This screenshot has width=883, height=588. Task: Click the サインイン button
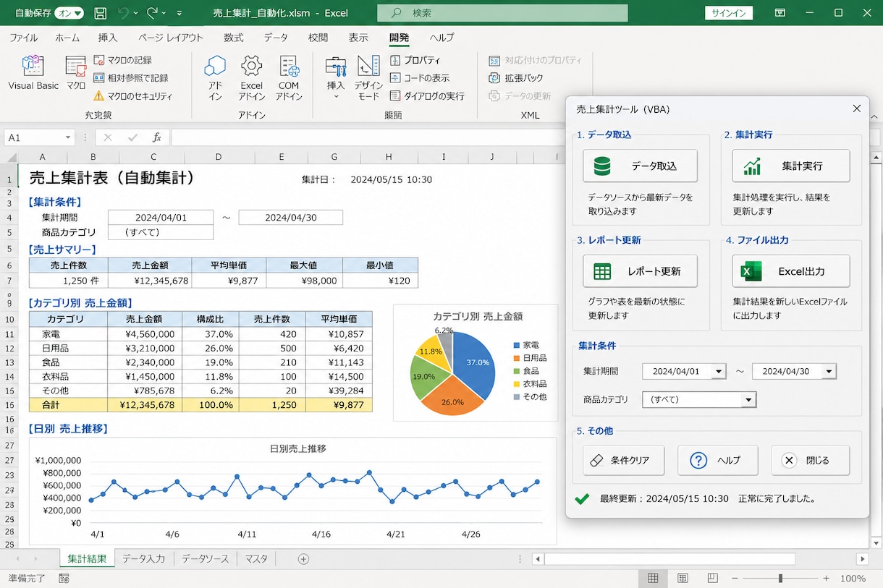(x=729, y=13)
